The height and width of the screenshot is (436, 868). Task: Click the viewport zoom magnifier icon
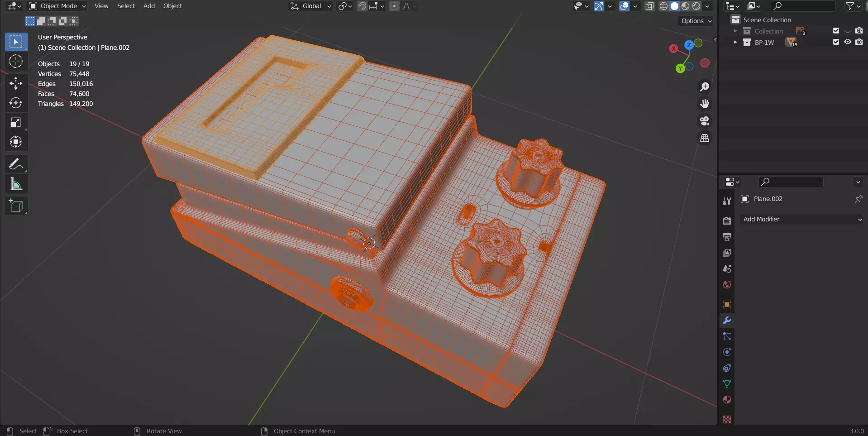point(705,86)
